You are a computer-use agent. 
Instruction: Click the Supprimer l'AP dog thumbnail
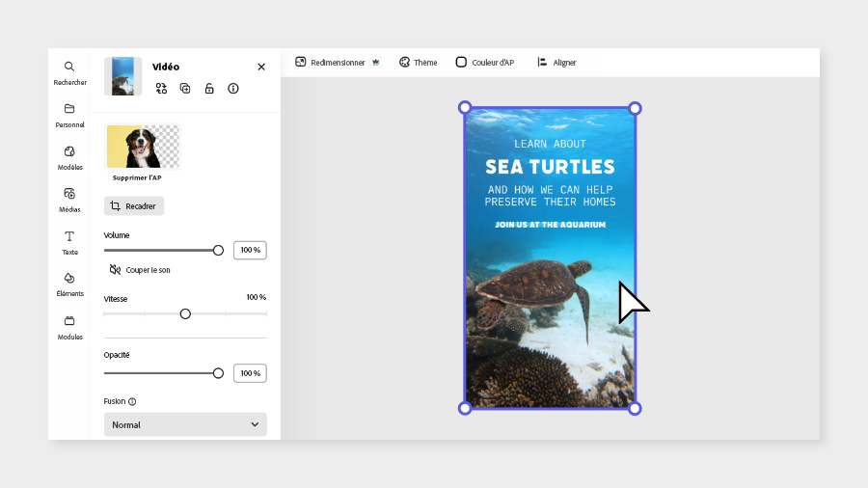pyautogui.click(x=143, y=147)
